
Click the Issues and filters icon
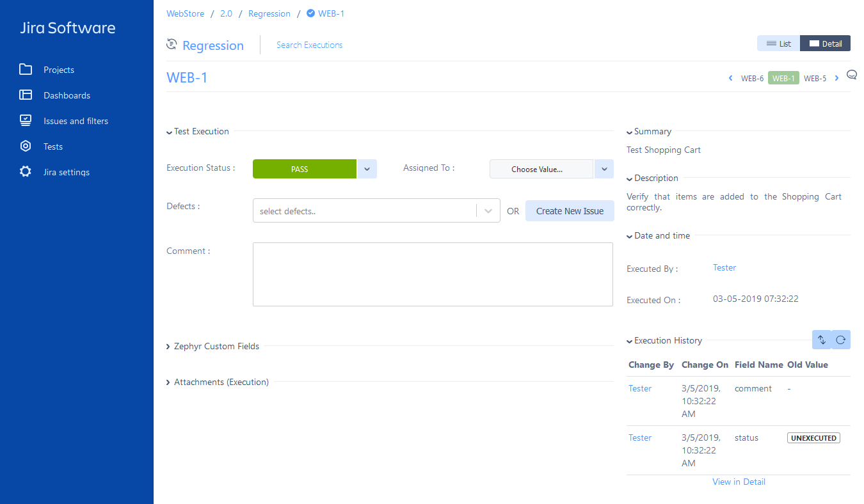tap(24, 120)
